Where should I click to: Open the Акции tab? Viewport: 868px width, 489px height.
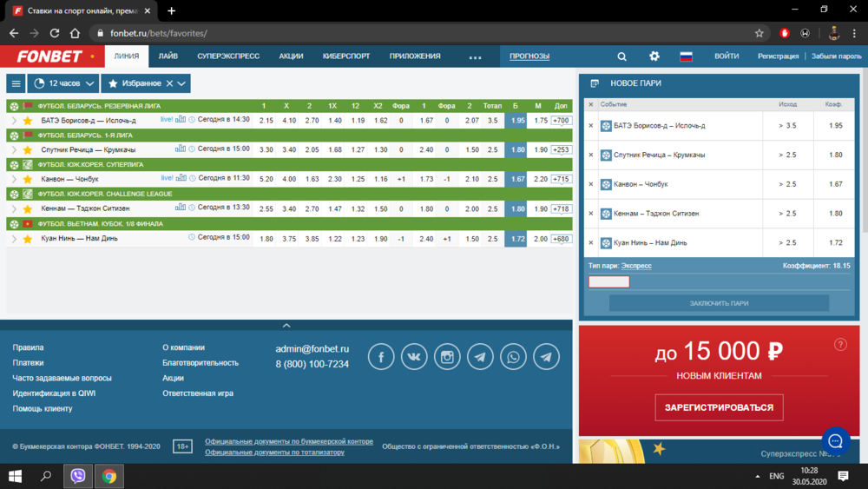(291, 56)
